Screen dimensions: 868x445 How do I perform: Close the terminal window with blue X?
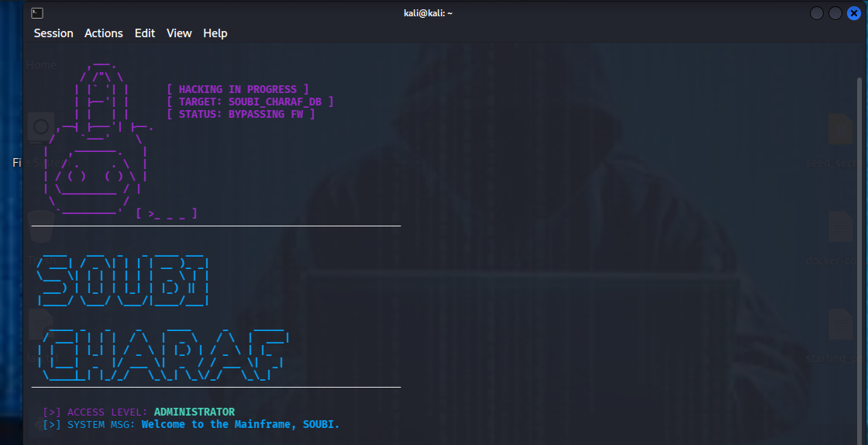coord(853,12)
